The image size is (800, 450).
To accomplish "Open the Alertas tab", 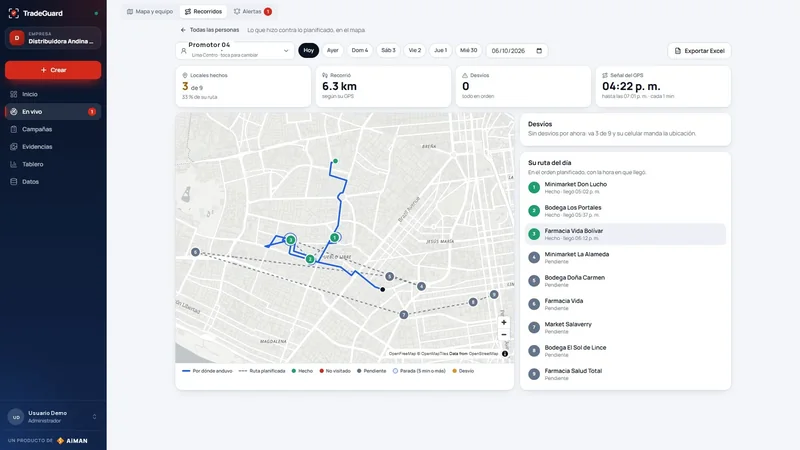I will coord(253,11).
